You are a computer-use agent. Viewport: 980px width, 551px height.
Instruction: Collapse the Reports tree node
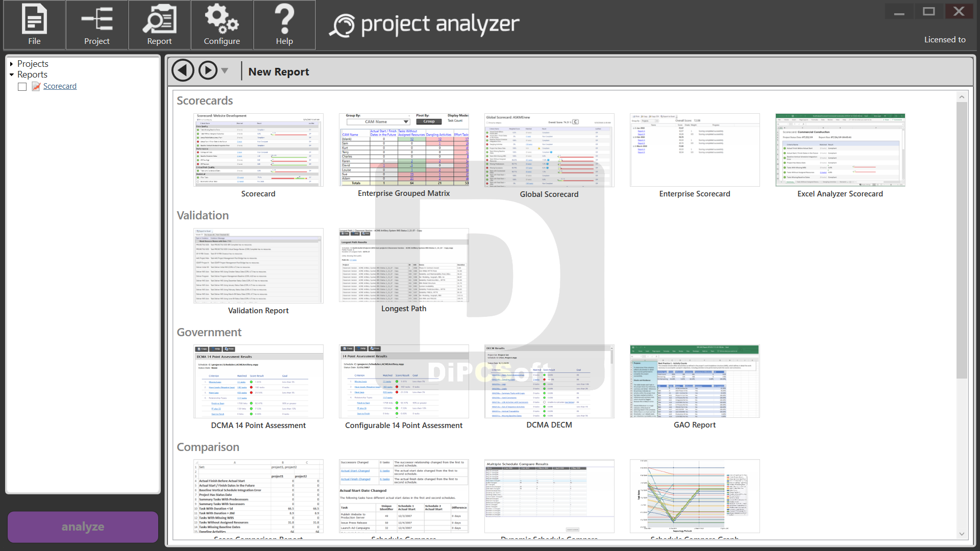[11, 75]
